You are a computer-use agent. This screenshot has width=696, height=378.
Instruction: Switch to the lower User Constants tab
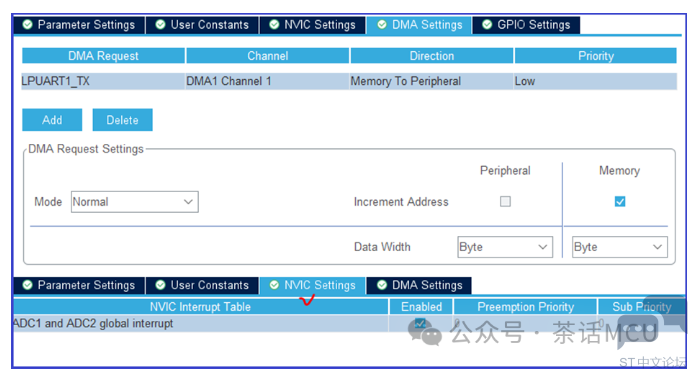202,285
